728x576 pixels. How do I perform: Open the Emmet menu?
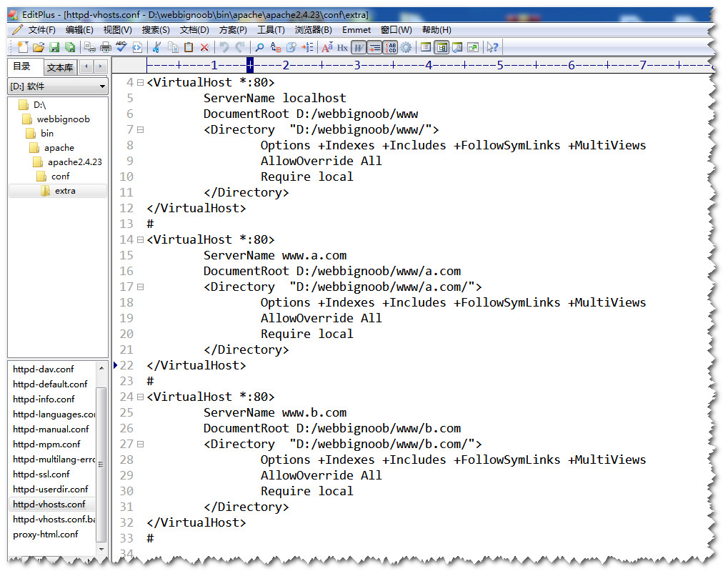[356, 30]
